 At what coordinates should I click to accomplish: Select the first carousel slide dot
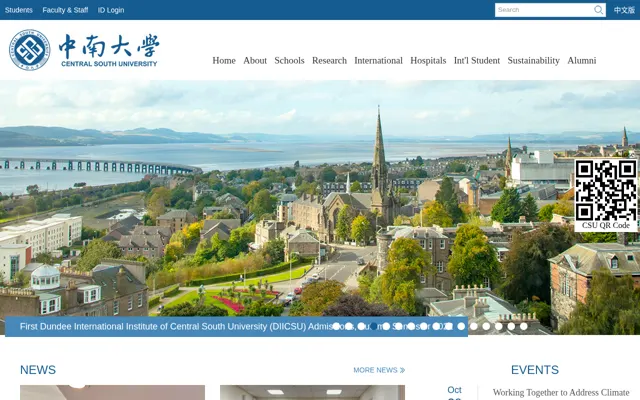(336, 326)
